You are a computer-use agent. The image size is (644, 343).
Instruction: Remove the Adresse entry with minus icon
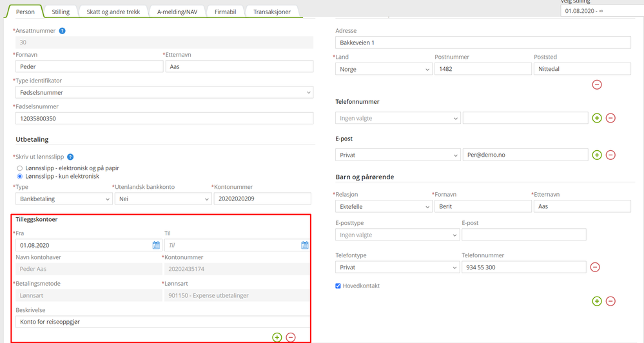click(597, 84)
